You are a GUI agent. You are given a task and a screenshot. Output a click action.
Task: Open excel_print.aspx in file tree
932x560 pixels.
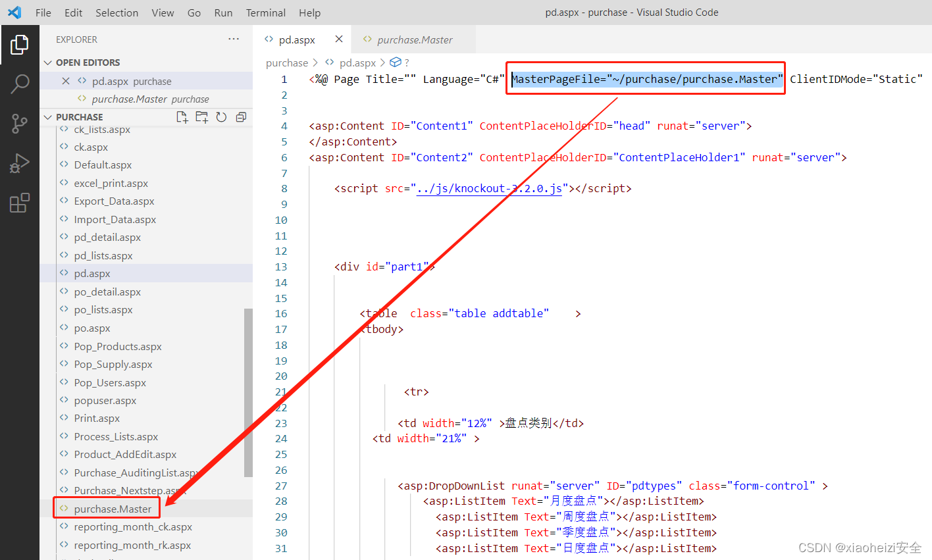111,184
